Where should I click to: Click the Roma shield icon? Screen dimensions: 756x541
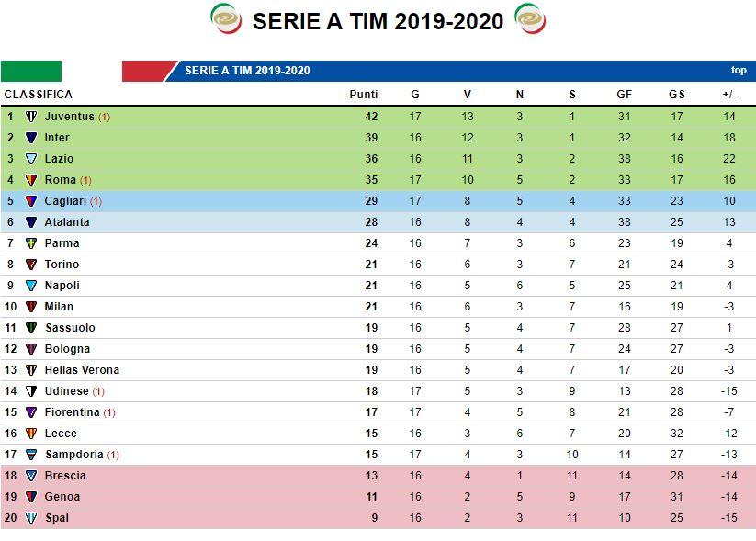click(31, 180)
